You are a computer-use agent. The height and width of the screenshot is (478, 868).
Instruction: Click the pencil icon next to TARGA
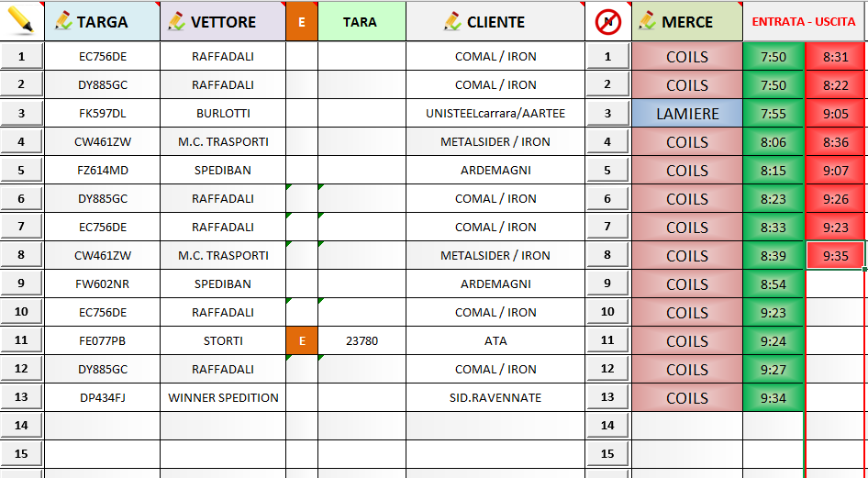pyautogui.click(x=63, y=21)
